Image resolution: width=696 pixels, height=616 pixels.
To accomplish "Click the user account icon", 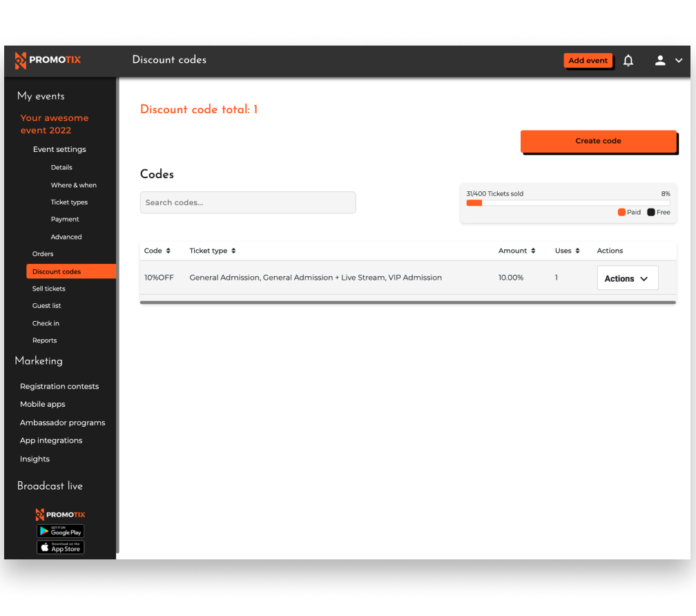I will click(x=659, y=60).
